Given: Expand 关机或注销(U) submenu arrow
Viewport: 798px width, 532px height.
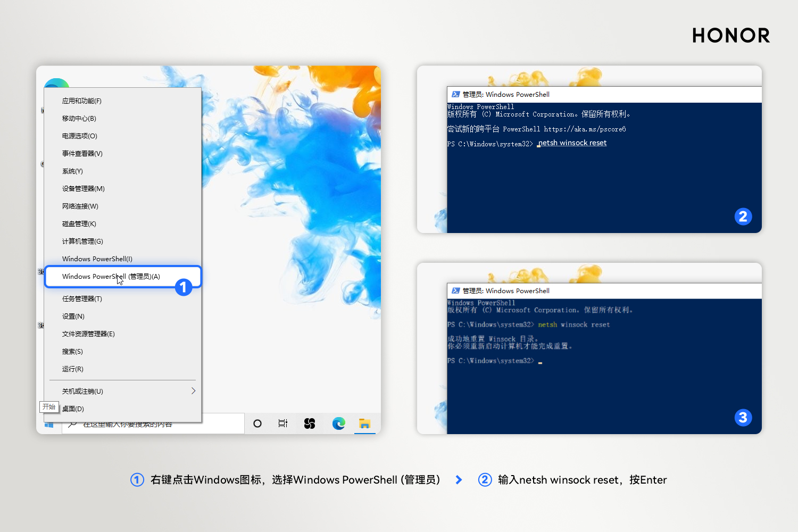Looking at the screenshot, I should coord(193,391).
